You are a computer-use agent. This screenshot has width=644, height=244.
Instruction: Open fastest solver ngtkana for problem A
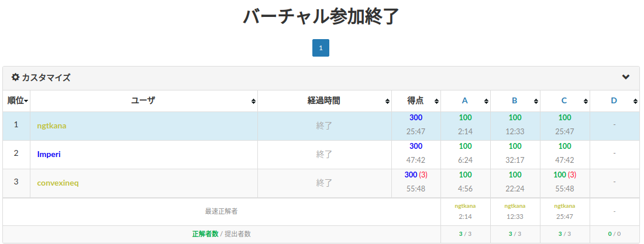coord(466,206)
